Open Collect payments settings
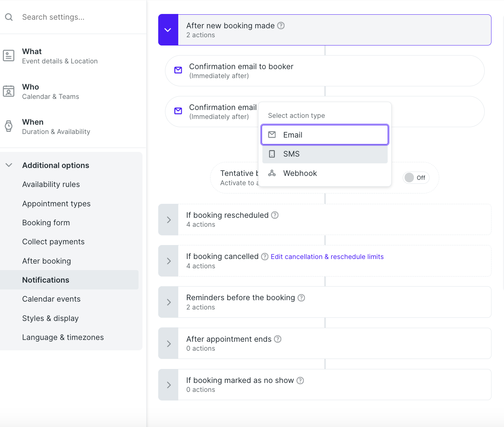 pos(53,242)
